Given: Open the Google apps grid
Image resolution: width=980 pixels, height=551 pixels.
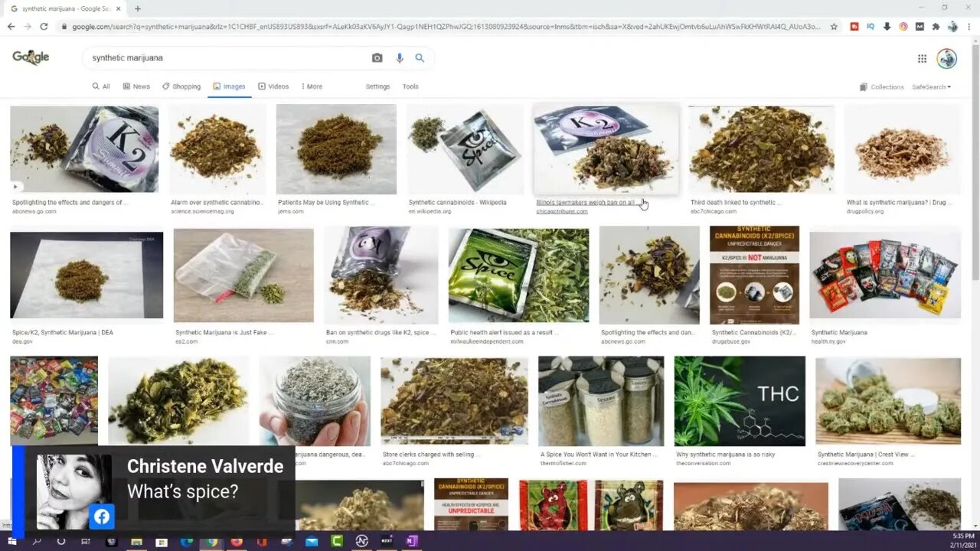Looking at the screenshot, I should (922, 58).
